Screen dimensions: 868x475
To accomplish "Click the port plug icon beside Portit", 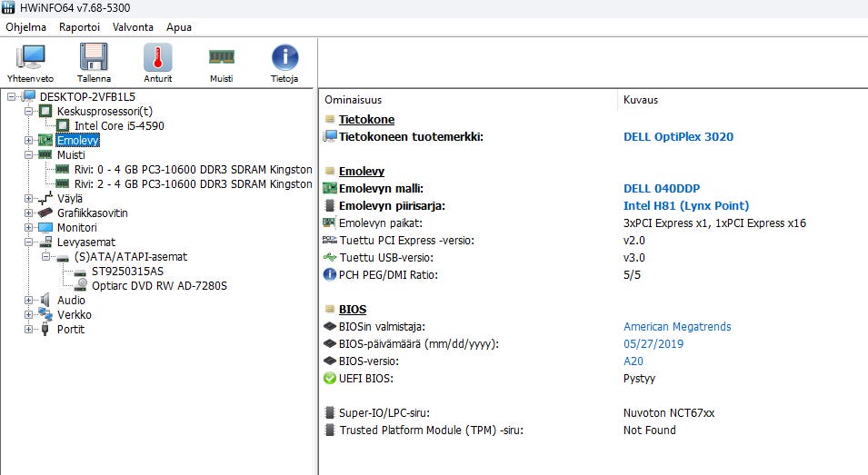I will 45,329.
